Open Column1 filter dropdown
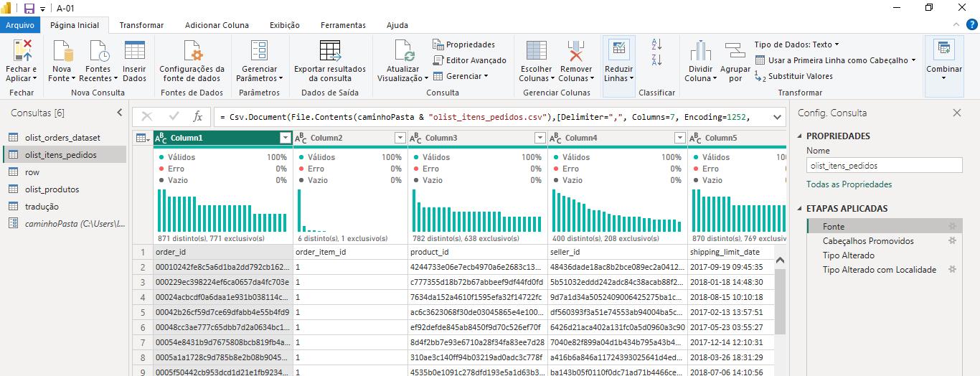Screen dimensions: 980x376 tap(285, 138)
